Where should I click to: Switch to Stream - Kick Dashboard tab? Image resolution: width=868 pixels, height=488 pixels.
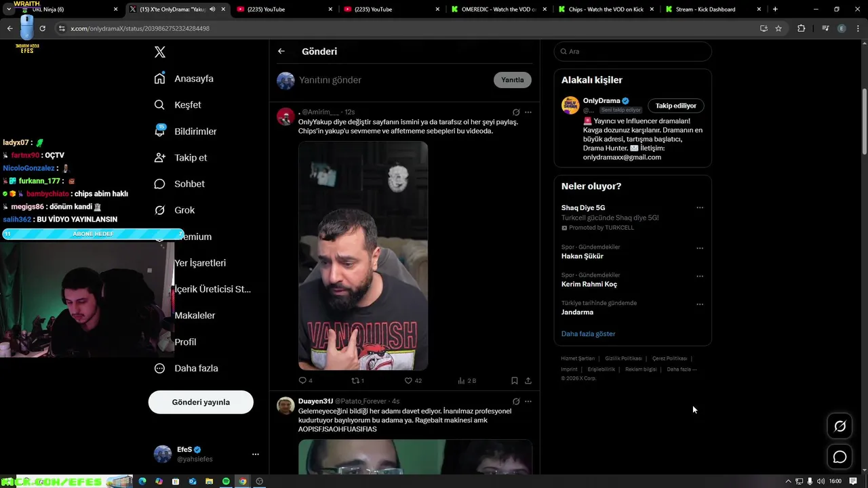(x=712, y=9)
